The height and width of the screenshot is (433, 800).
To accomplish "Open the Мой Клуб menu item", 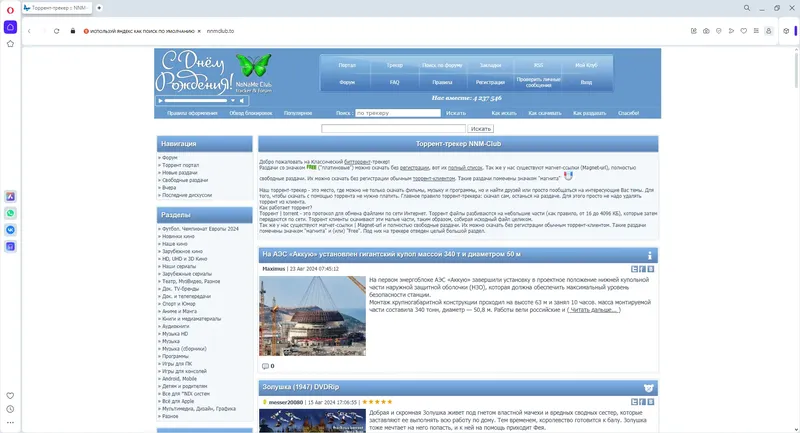I will point(586,65).
